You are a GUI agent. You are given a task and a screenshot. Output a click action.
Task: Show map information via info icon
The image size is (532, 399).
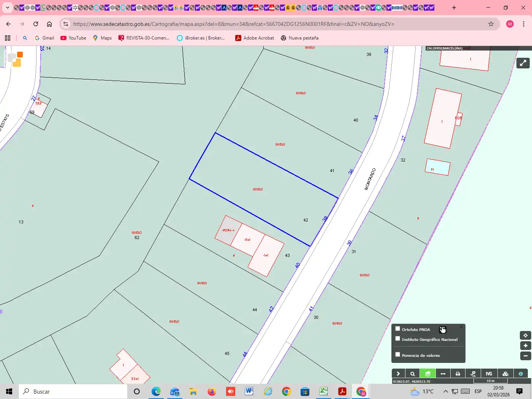coord(521,374)
